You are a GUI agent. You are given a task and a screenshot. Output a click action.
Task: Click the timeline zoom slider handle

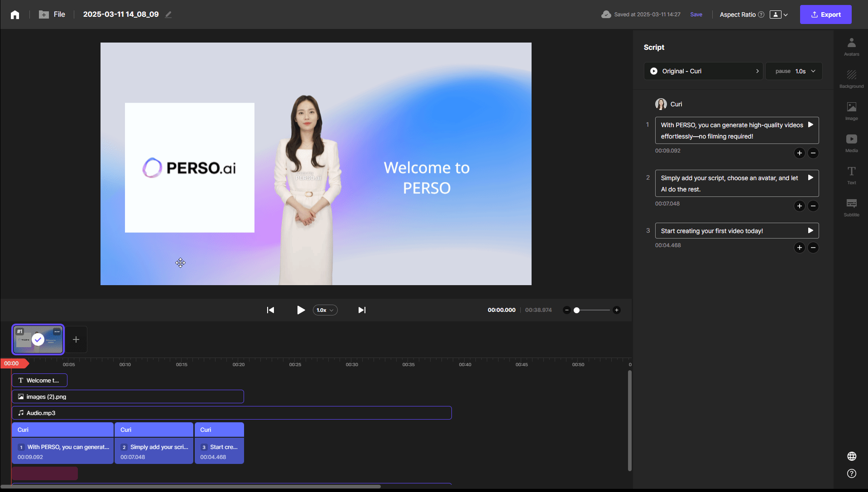576,310
